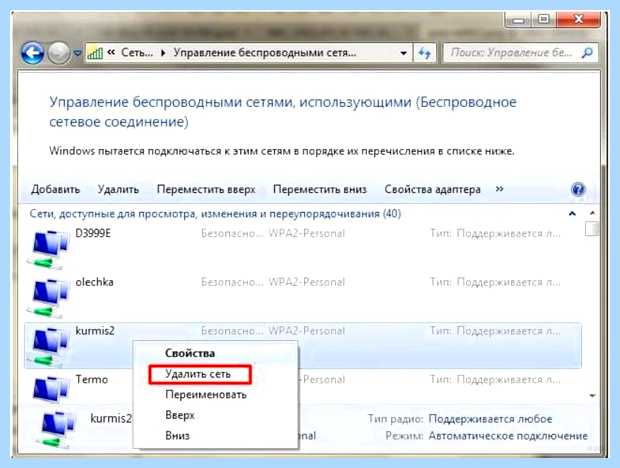Select the 'kurmis2' name in the list
Screen dimensions: 620x468
[95, 330]
